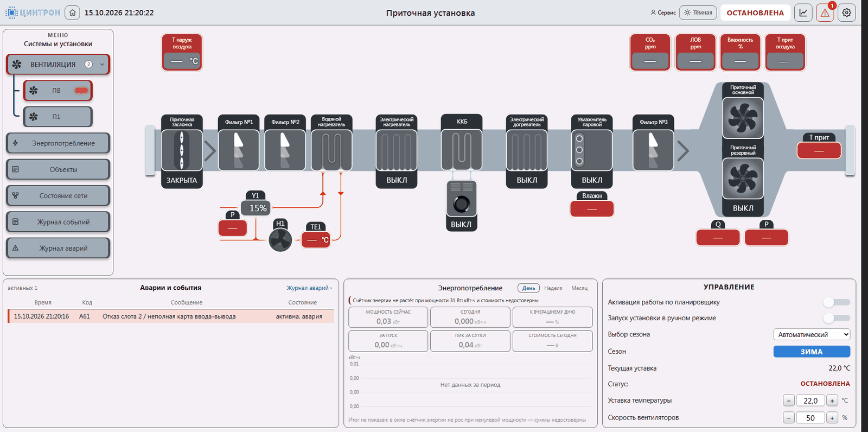Viewport: 868px width, 432px height.
Task: Increase Уставка температуры with plus button
Action: point(832,401)
